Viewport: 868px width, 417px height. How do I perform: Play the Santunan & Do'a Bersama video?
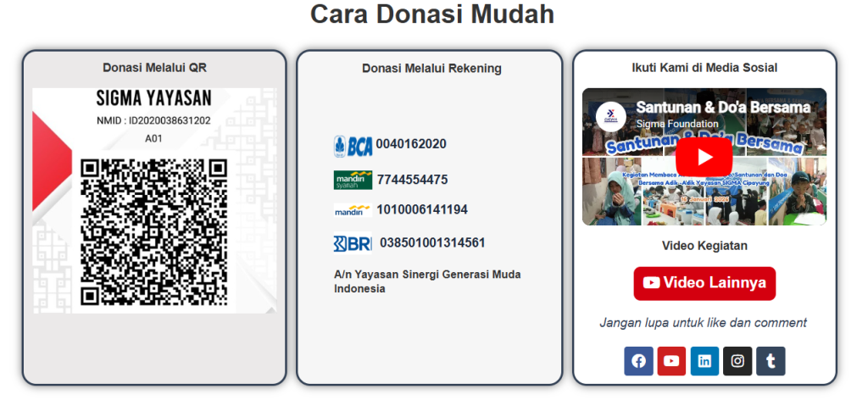[704, 158]
